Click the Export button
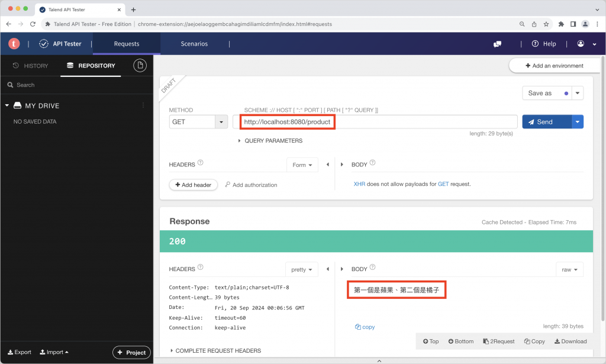606x364 pixels. [20, 352]
